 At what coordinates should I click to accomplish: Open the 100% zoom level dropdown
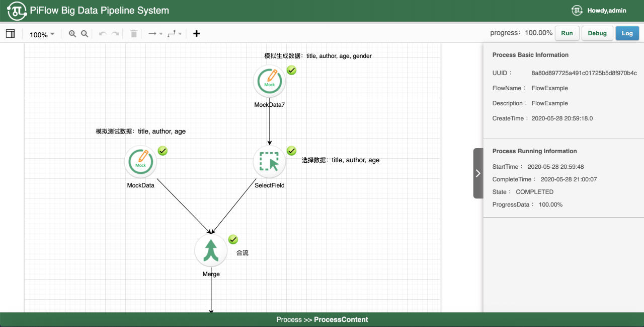tap(42, 34)
